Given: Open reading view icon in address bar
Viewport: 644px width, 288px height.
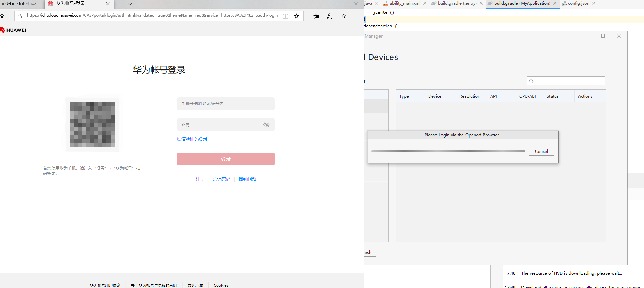Looking at the screenshot, I should (286, 16).
